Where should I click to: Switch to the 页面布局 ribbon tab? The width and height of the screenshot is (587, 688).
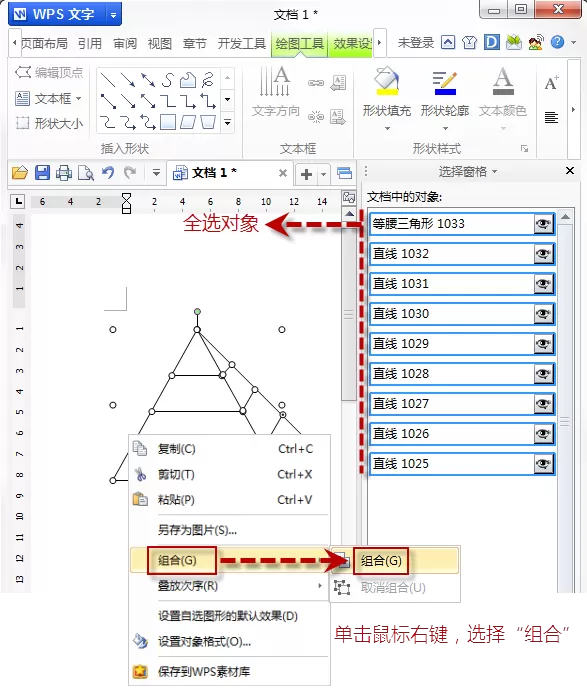[44, 43]
